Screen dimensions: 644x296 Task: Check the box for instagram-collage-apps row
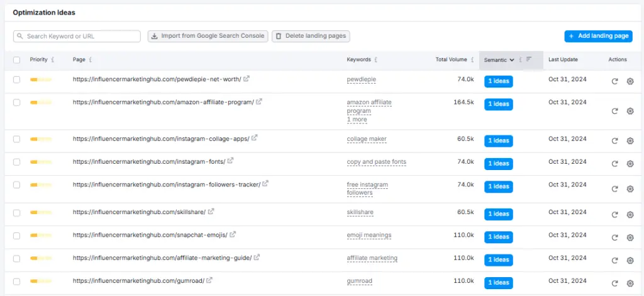point(17,139)
